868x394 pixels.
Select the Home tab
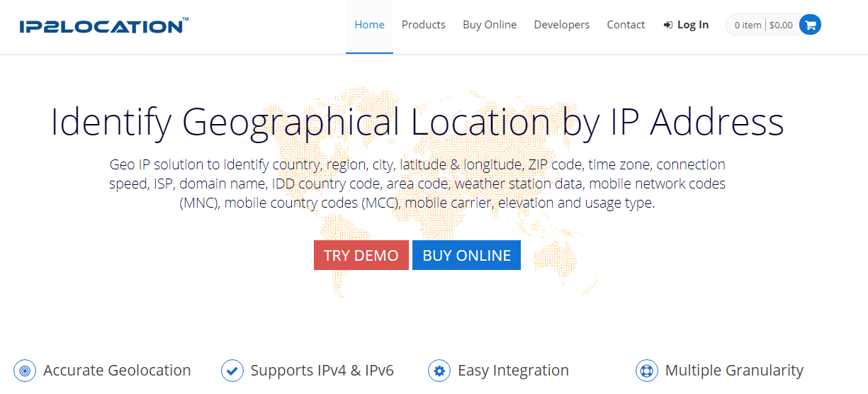(369, 25)
